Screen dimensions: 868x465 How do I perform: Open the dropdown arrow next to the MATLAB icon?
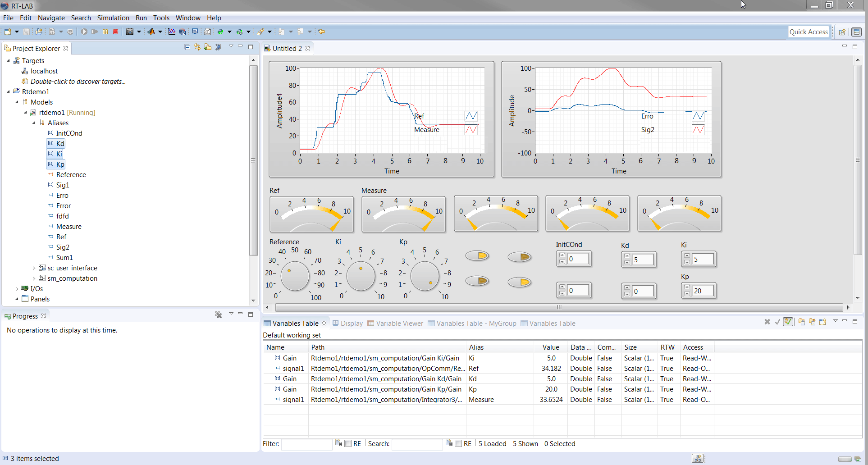pos(160,32)
